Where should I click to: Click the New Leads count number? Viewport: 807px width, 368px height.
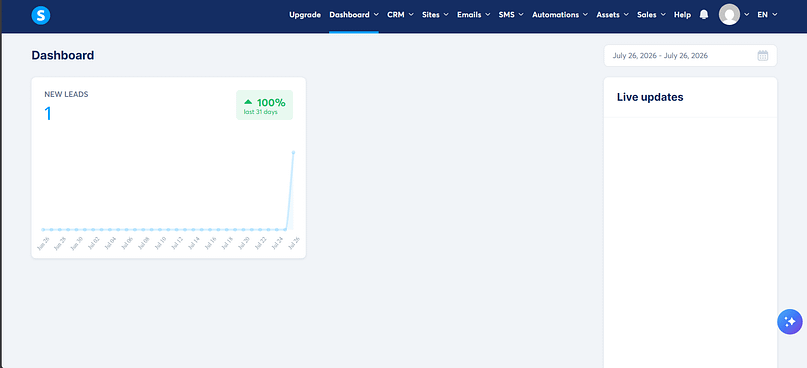(x=48, y=114)
